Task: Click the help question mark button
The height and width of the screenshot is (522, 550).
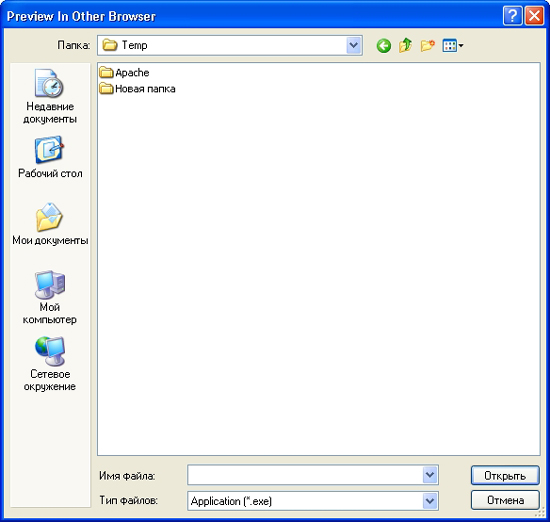Action: 512,16
